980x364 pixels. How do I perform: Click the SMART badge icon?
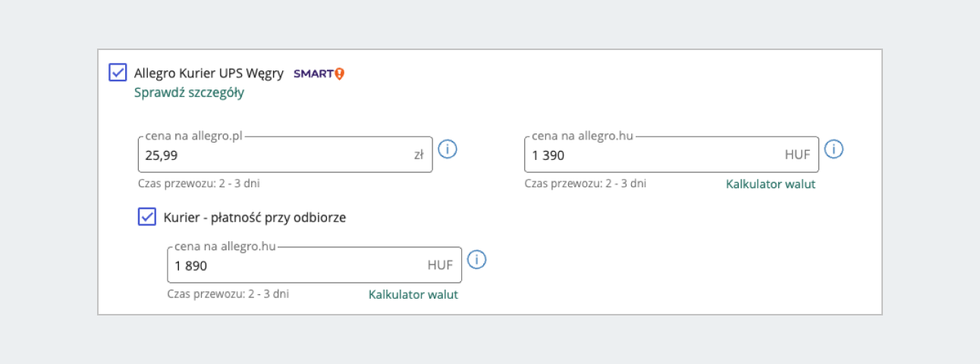[x=319, y=74]
